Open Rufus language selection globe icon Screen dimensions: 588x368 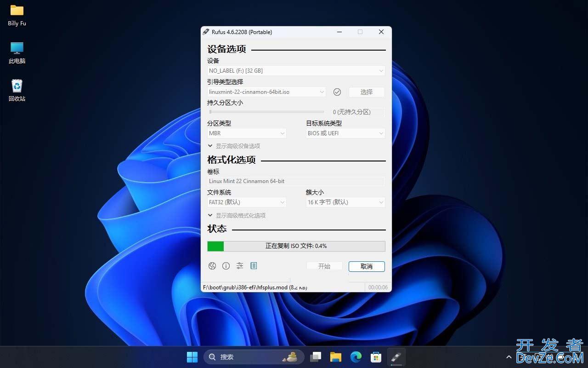point(212,266)
